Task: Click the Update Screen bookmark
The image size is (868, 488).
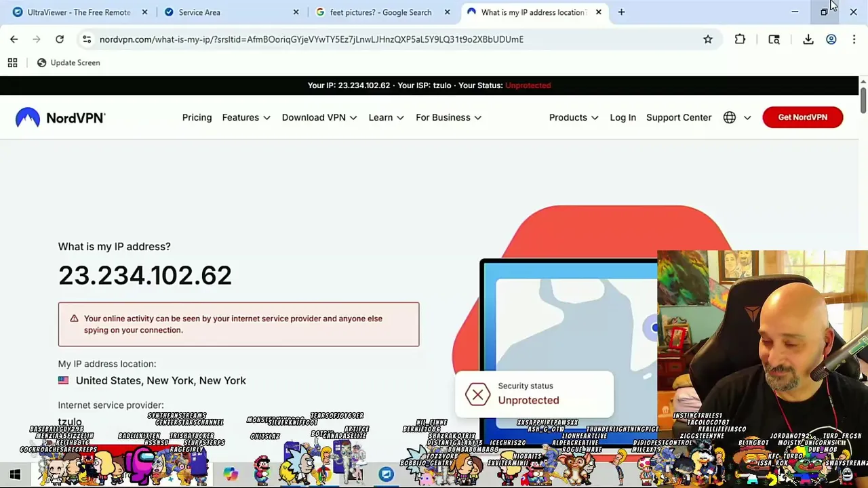Action: coord(68,62)
